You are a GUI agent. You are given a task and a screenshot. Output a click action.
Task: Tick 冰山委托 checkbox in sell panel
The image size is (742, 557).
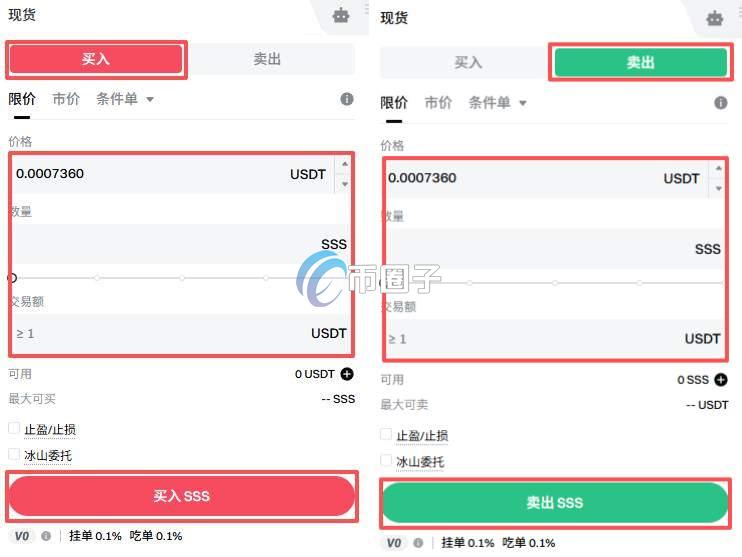pos(387,460)
